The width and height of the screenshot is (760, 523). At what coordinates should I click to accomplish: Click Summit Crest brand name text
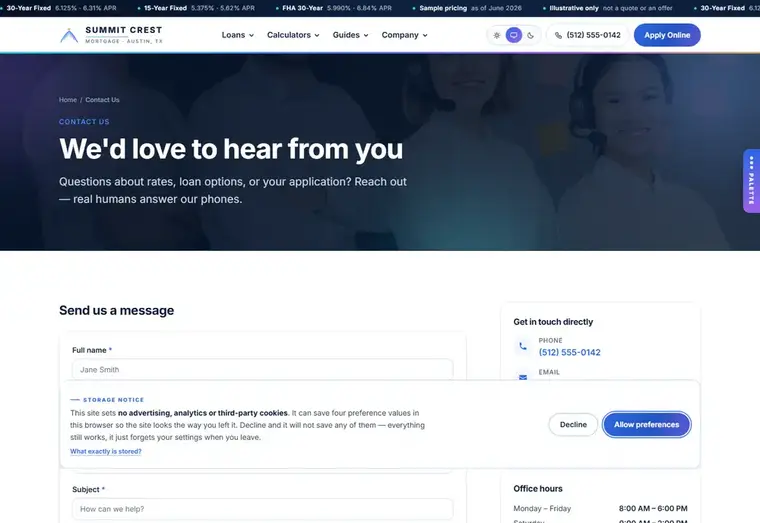124,30
